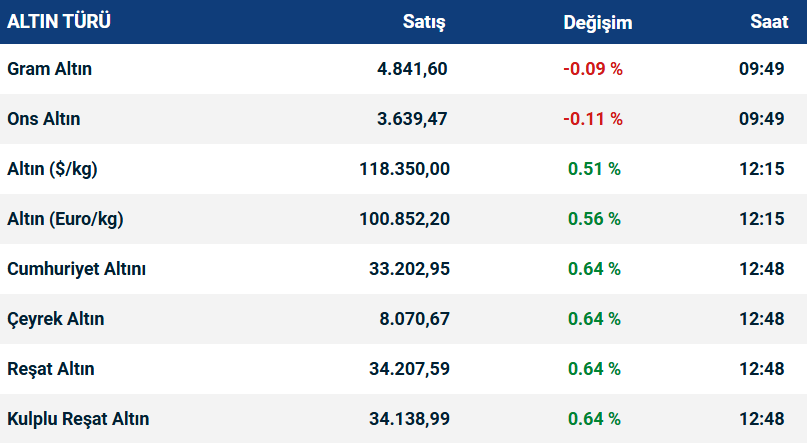Click the ALTIN TÜRÜ column header
Image resolution: width=807 pixels, height=443 pixels.
pyautogui.click(x=60, y=21)
